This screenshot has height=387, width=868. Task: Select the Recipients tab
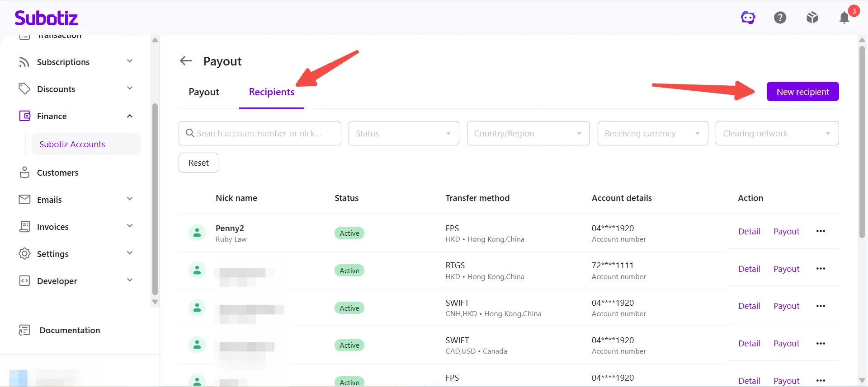[272, 92]
